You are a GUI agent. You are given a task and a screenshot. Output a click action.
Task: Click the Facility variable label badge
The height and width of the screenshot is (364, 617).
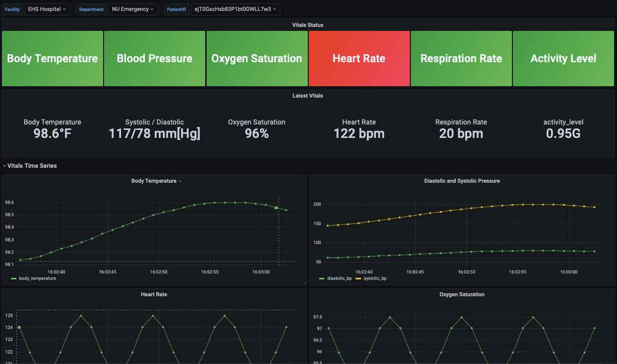point(12,9)
